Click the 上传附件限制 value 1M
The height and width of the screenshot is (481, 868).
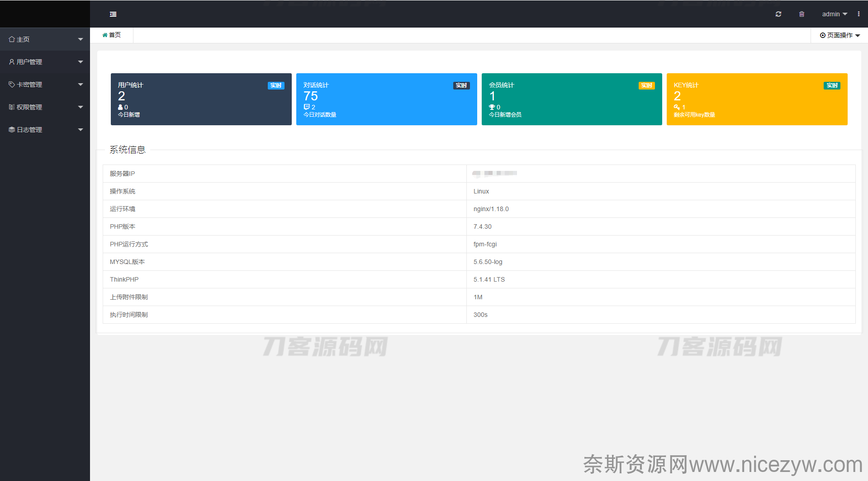click(478, 297)
